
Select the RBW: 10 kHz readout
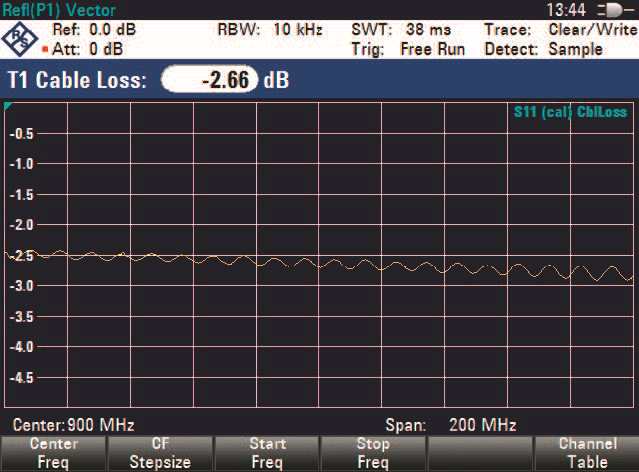270,29
